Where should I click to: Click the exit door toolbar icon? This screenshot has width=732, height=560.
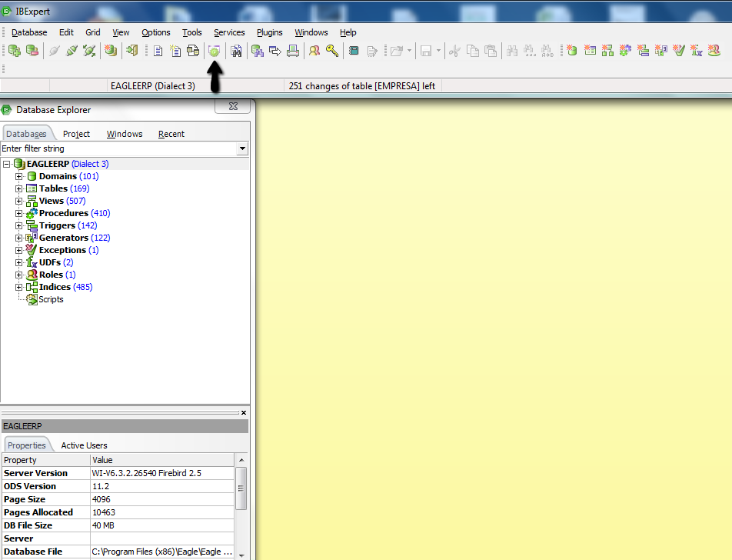(132, 51)
